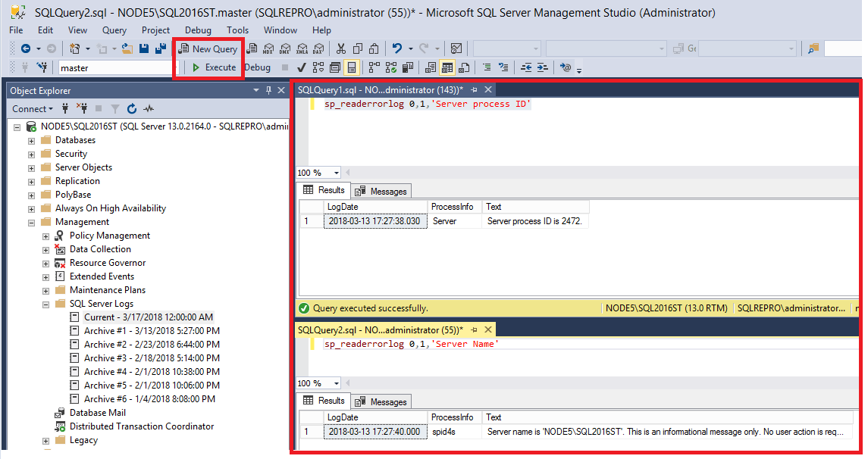Click the Save icon on the toolbar
Image resolution: width=868 pixels, height=459 pixels.
point(143,48)
